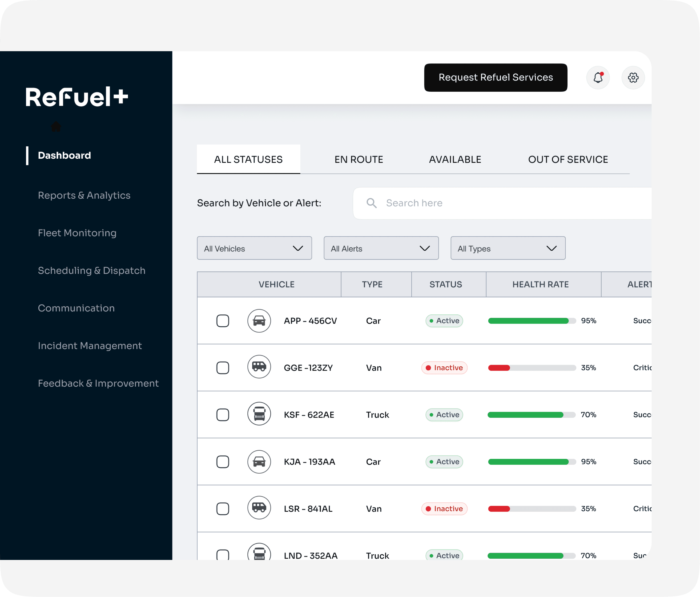Viewport: 700px width, 597px height.
Task: Click the vehicle ID APP - 456CV
Action: click(310, 320)
